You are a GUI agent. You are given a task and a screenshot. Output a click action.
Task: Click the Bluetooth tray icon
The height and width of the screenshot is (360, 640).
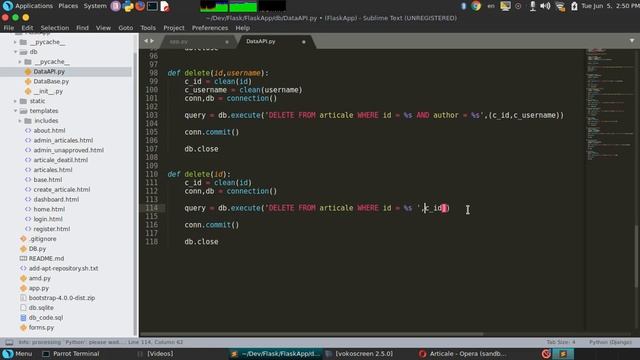pos(463,6)
